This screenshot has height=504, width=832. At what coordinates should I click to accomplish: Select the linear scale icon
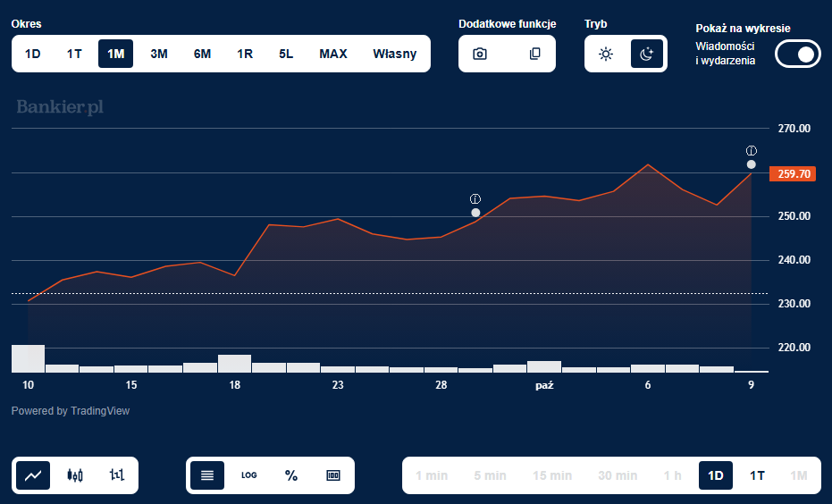pos(207,475)
